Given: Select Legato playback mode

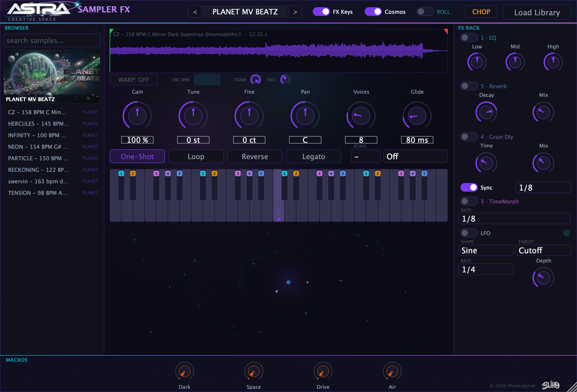Looking at the screenshot, I should pyautogui.click(x=314, y=156).
